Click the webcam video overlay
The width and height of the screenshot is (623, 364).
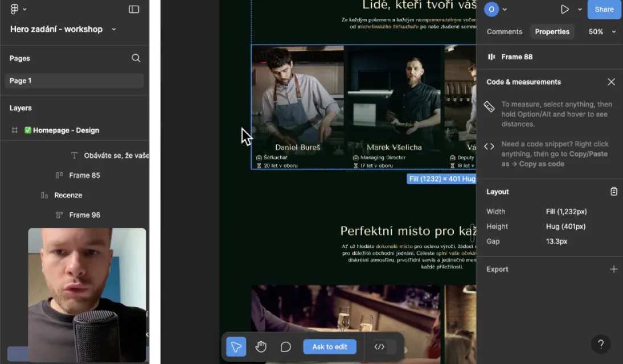click(87, 295)
